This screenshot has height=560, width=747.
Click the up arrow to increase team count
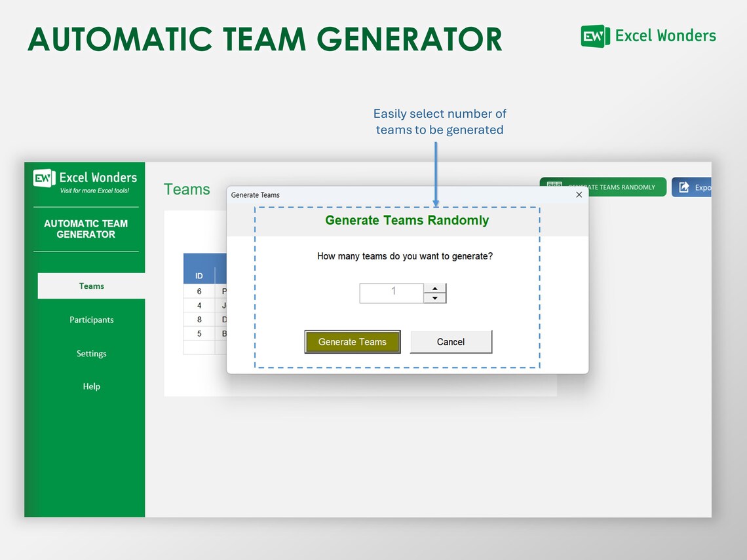click(x=435, y=288)
